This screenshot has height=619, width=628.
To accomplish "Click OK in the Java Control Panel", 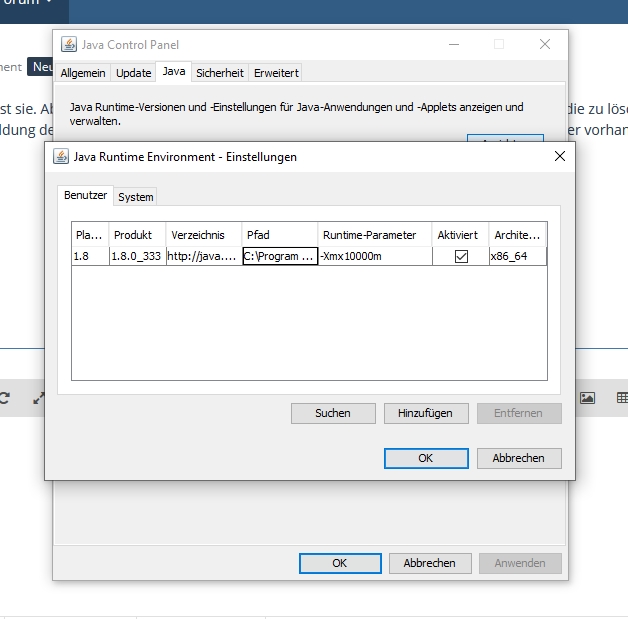I will (340, 563).
